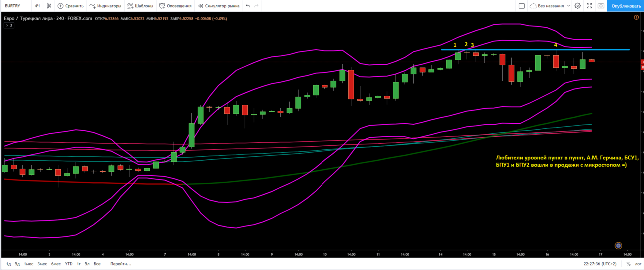This screenshot has height=270, width=644.
Task: Open the Templates (Шаблоны) menu
Action: (x=140, y=6)
